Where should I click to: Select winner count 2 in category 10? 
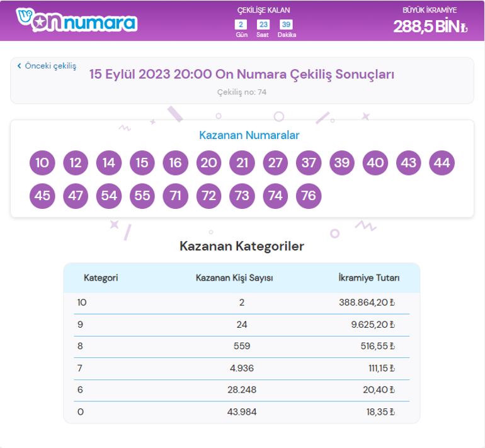pyautogui.click(x=242, y=303)
